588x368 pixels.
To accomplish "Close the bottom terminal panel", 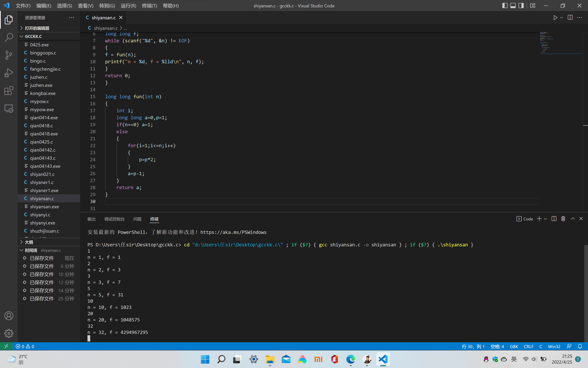I will (x=581, y=219).
